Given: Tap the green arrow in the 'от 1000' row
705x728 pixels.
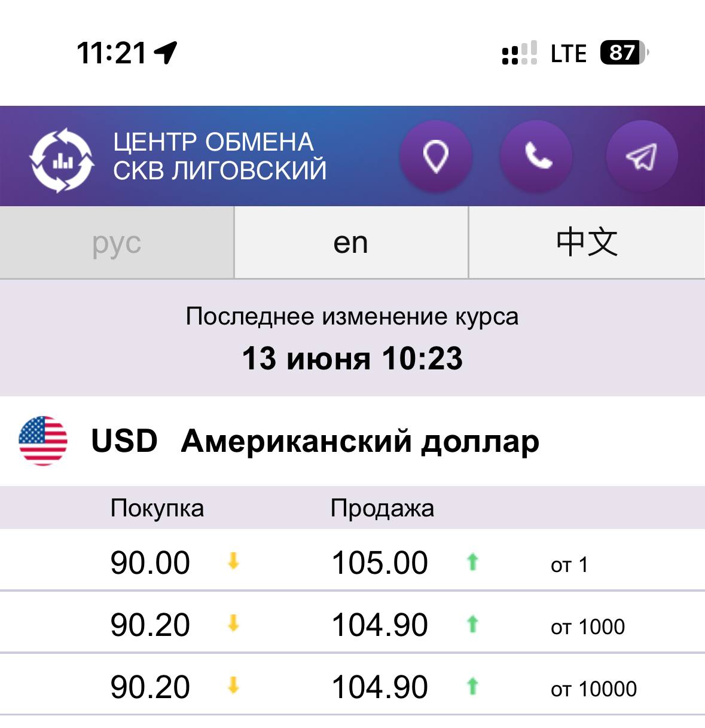Looking at the screenshot, I should point(472,624).
